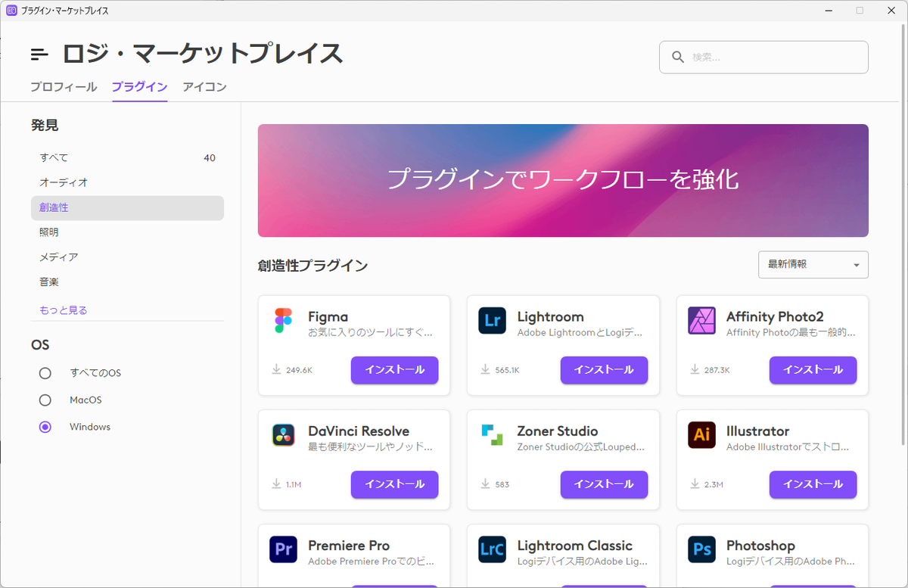908x588 pixels.
Task: Click the 検索 search input field
Action: point(763,57)
